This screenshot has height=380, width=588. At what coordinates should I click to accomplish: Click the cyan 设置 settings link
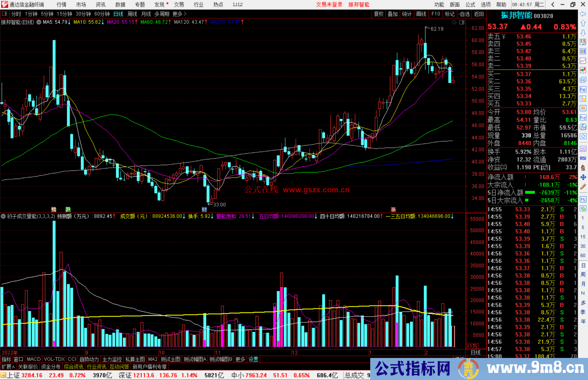(253, 359)
